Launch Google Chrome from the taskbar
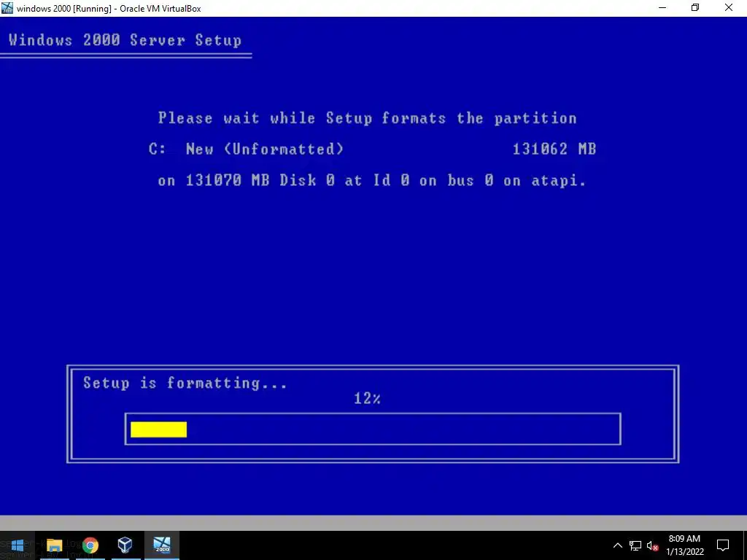747x560 pixels. [x=90, y=545]
